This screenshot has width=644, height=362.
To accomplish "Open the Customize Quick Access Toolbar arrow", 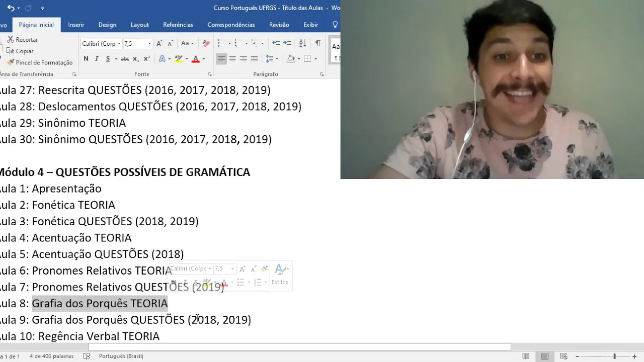I will point(42,9).
